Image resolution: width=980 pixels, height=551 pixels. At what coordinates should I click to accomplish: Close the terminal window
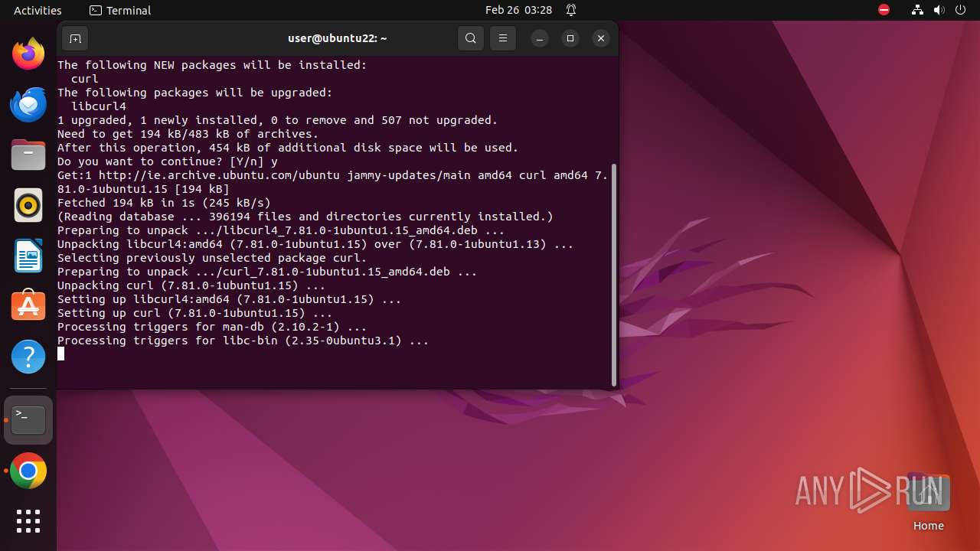pyautogui.click(x=601, y=38)
